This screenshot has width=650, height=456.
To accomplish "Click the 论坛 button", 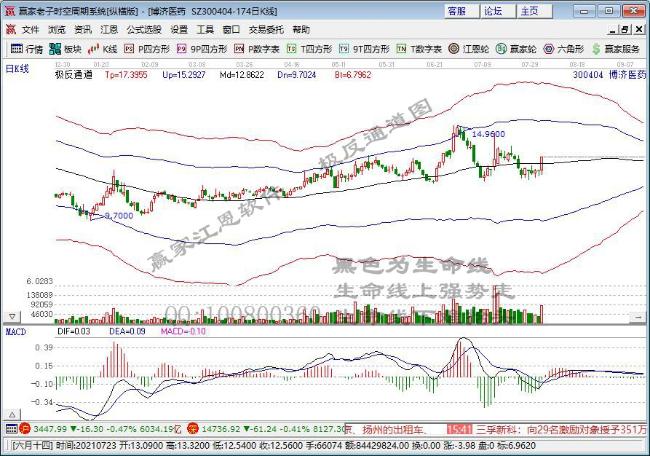I will coord(498,11).
